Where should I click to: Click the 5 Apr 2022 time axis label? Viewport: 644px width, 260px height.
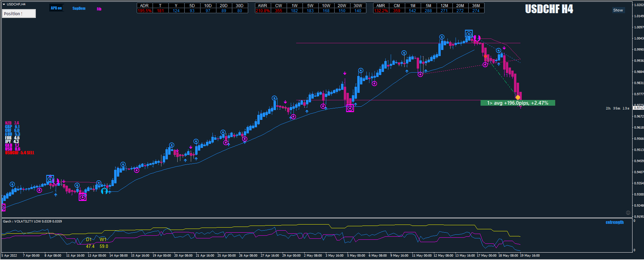coord(10,256)
